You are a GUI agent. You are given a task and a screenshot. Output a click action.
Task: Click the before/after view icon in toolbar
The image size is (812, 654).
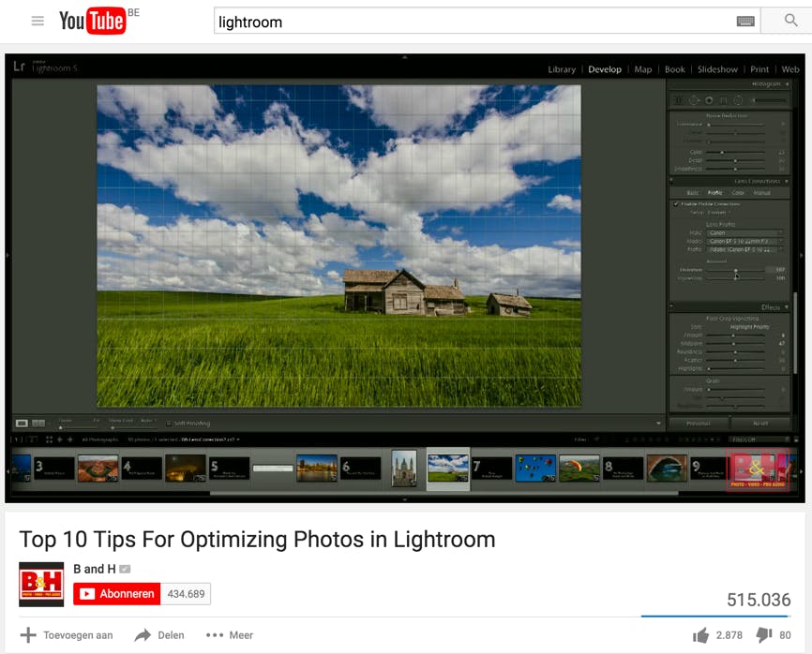[x=38, y=424]
